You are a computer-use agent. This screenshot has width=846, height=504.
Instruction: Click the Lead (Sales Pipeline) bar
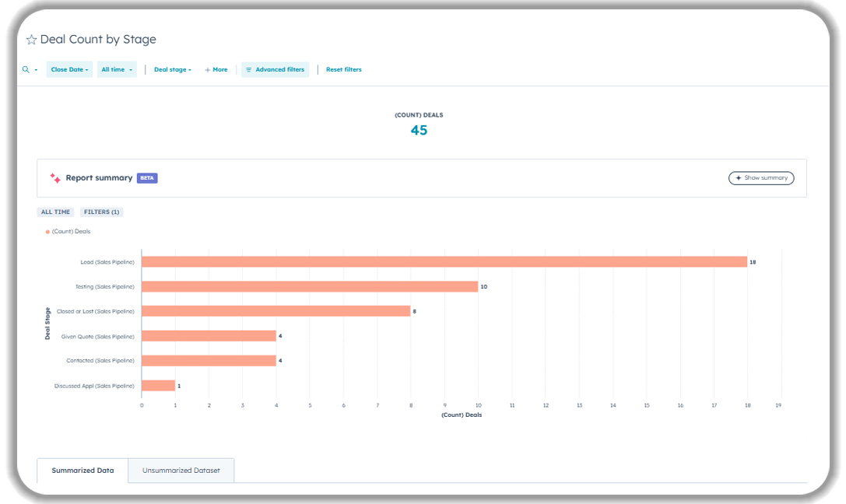(x=444, y=261)
